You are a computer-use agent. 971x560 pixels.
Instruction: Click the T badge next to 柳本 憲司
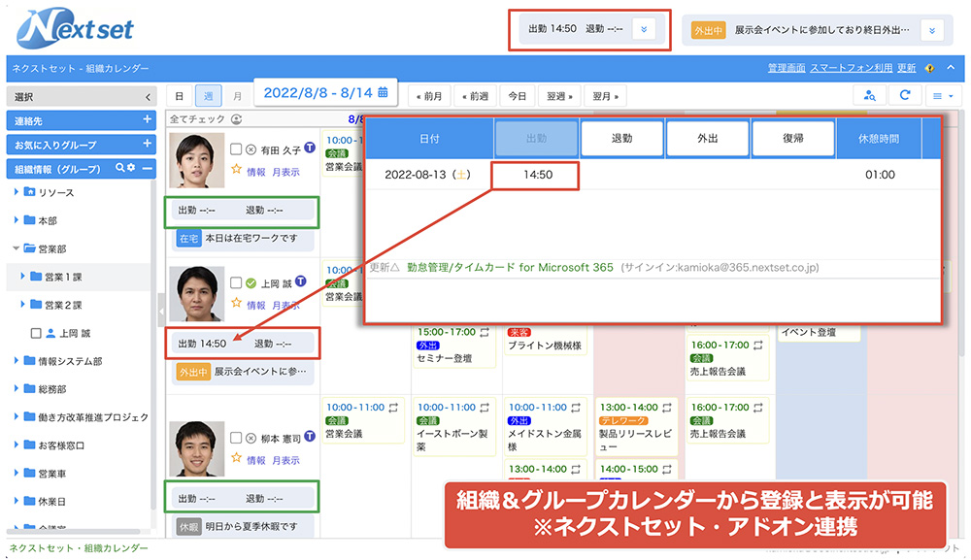click(x=310, y=436)
